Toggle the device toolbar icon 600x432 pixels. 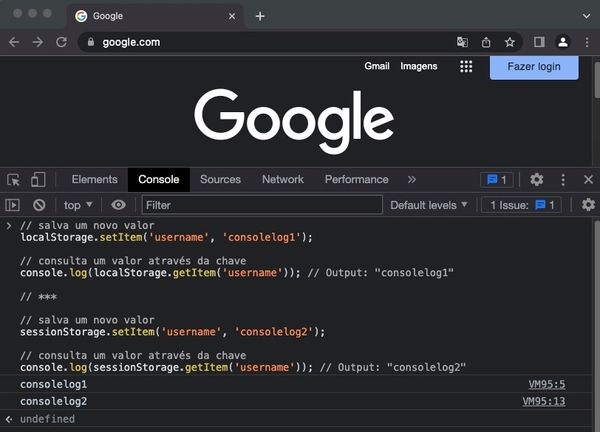click(x=38, y=180)
